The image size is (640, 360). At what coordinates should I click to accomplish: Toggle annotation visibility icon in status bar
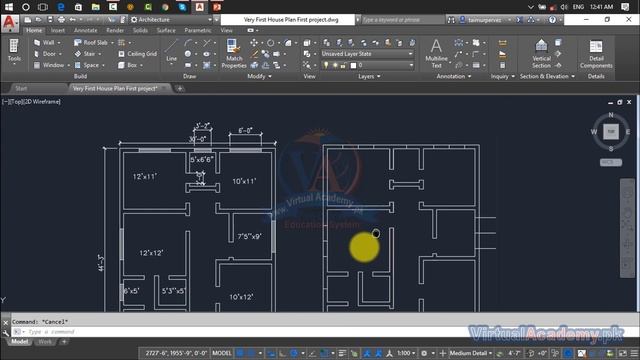tap(367, 353)
